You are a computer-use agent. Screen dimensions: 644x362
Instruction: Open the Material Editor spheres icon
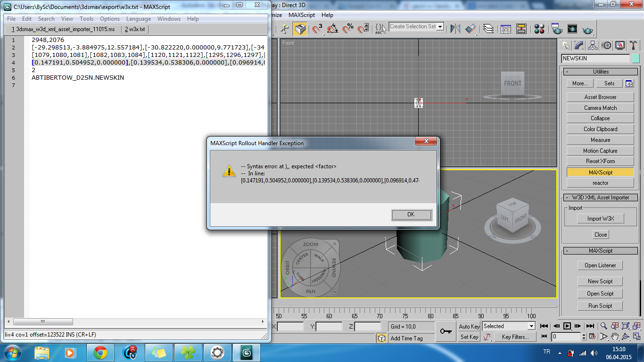coord(540,29)
